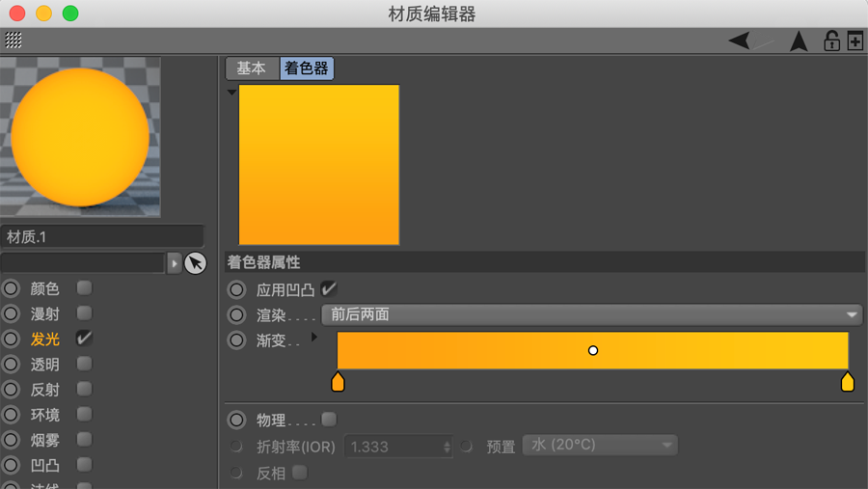The image size is (868, 489).
Task: Enable the 环境 channel checkbox
Action: (x=84, y=414)
